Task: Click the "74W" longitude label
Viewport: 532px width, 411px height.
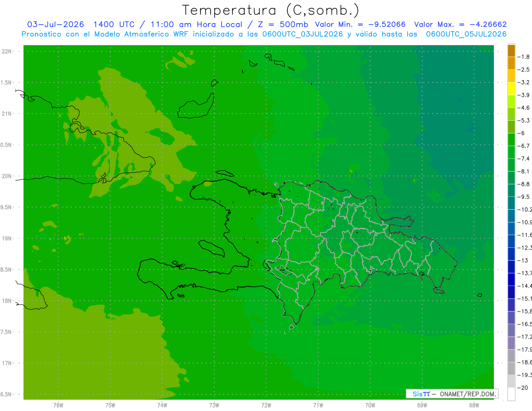Action: (x=162, y=405)
